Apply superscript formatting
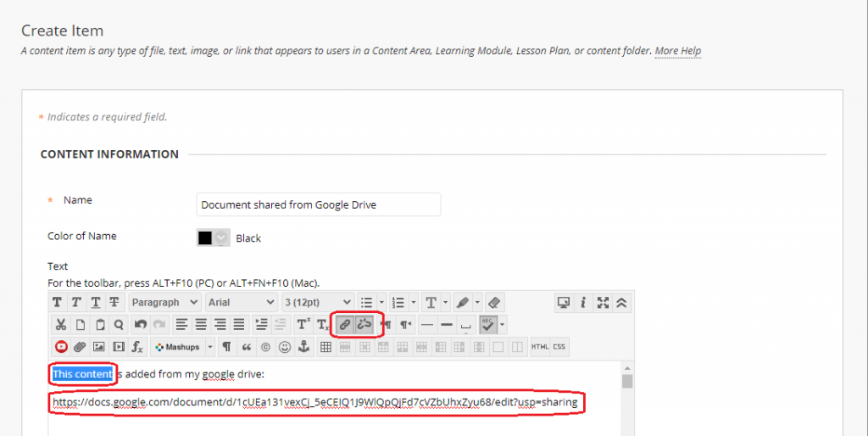Viewport: 868px width, 436px height. (x=303, y=325)
